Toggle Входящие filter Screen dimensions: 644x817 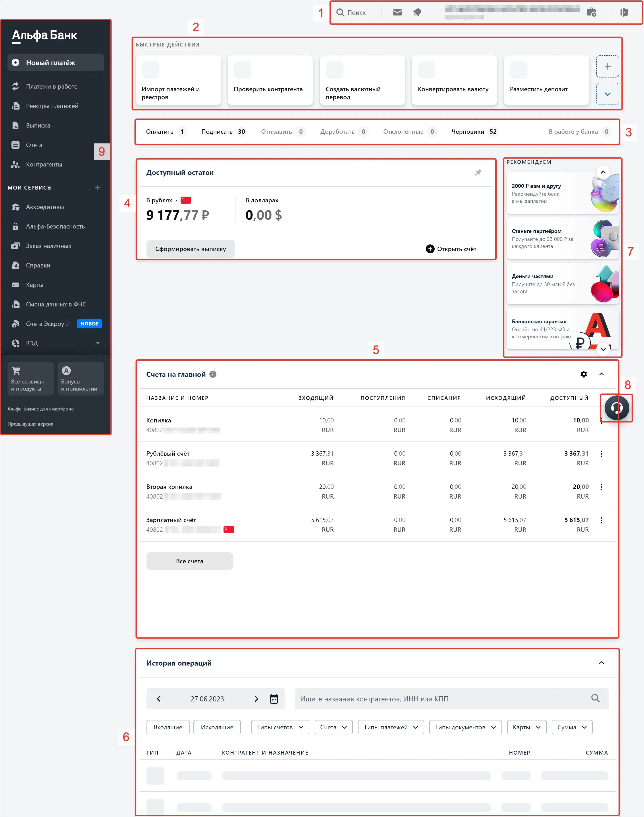[x=168, y=727]
